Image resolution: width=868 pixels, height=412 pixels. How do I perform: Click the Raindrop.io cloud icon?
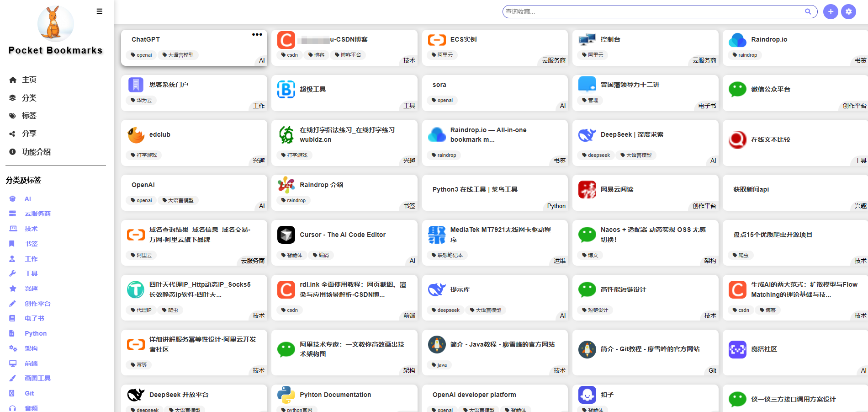click(737, 40)
